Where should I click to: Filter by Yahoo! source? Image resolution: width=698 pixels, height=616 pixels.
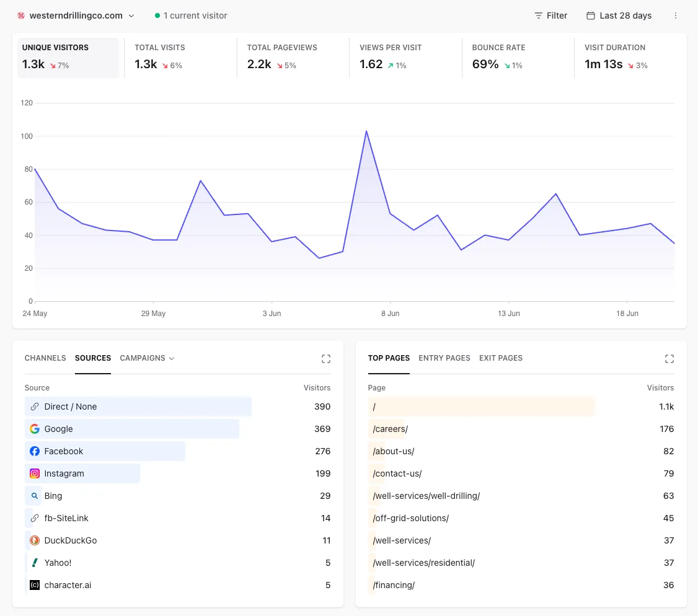pyautogui.click(x=58, y=563)
